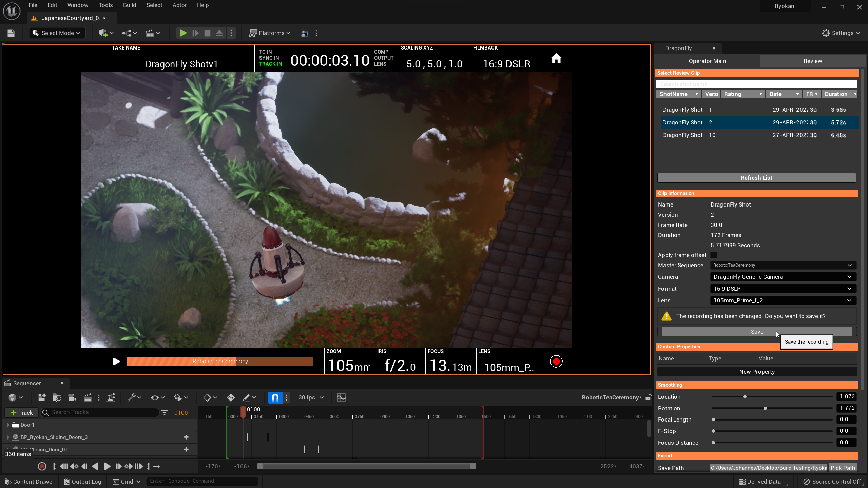Image resolution: width=868 pixels, height=488 pixels.
Task: Open the Platforms dropdown
Action: 270,33
